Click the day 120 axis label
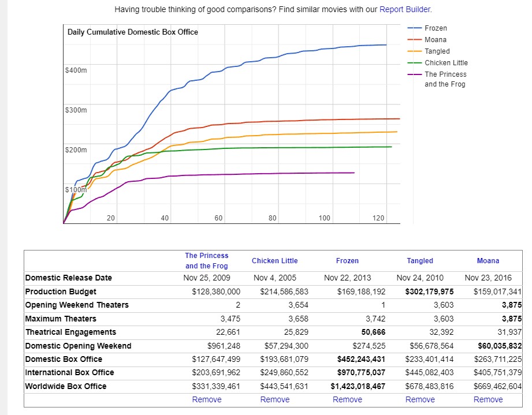 [x=378, y=218]
